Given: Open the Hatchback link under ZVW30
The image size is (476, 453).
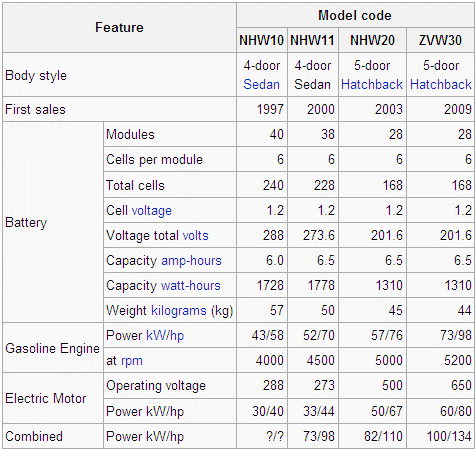Looking at the screenshot, I should (x=441, y=84).
